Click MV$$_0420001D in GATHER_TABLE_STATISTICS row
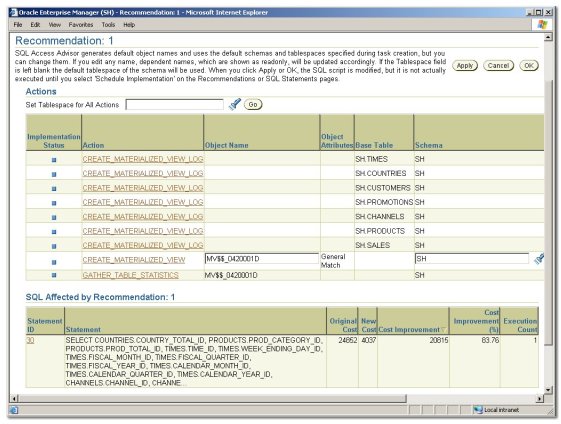The height and width of the screenshot is (424, 561). [231, 275]
